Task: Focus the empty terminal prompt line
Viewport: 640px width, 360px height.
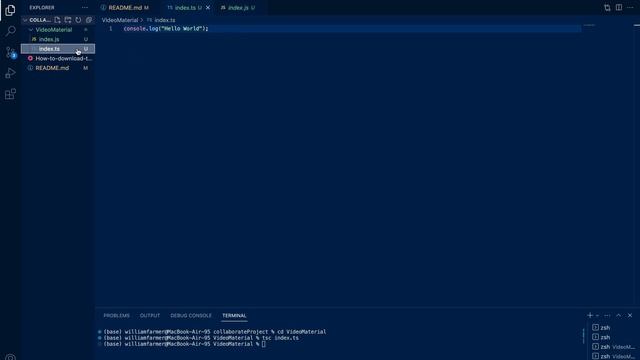Action: point(184,344)
